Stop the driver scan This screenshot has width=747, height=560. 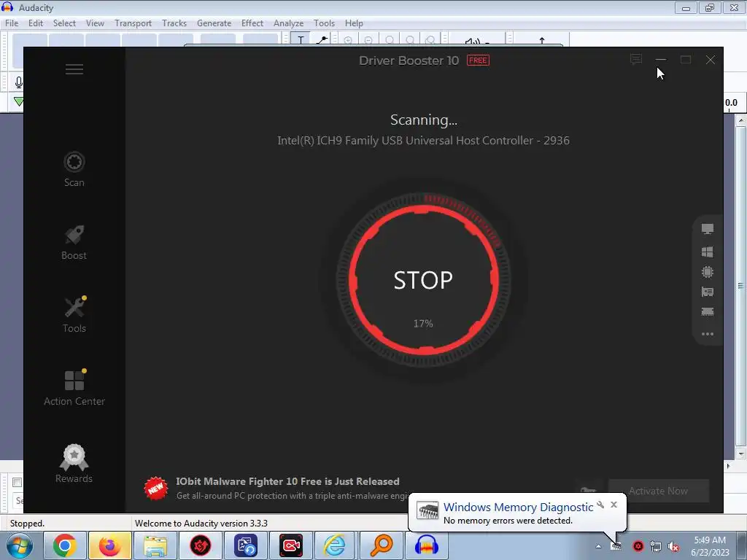point(424,280)
